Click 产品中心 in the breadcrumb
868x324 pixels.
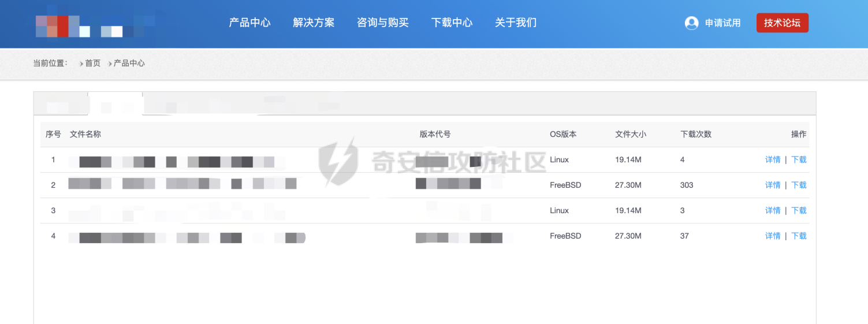129,63
